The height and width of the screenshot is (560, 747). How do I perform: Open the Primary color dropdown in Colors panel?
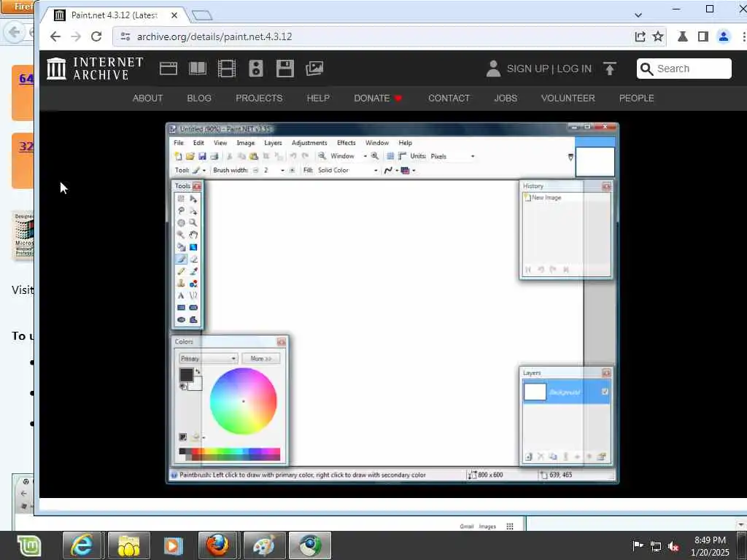coord(208,359)
